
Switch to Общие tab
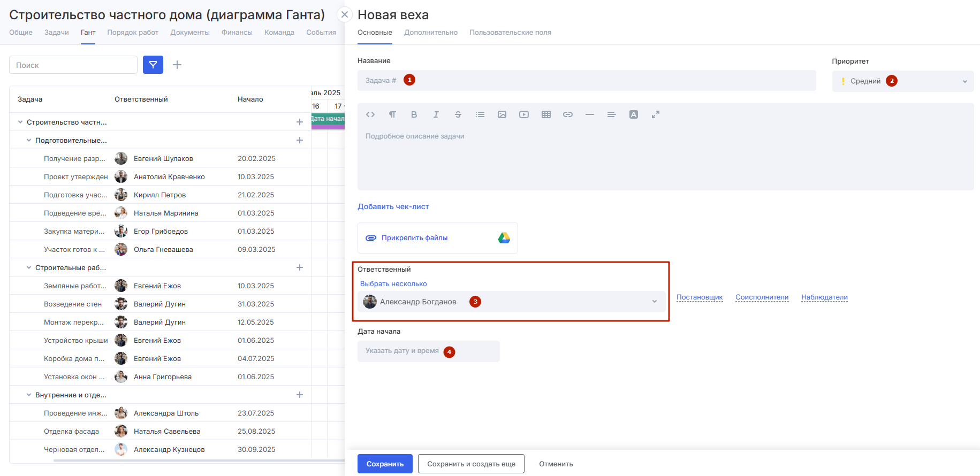point(21,33)
